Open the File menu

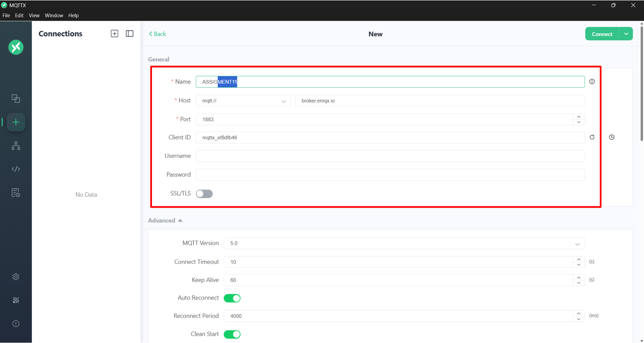pyautogui.click(x=6, y=15)
